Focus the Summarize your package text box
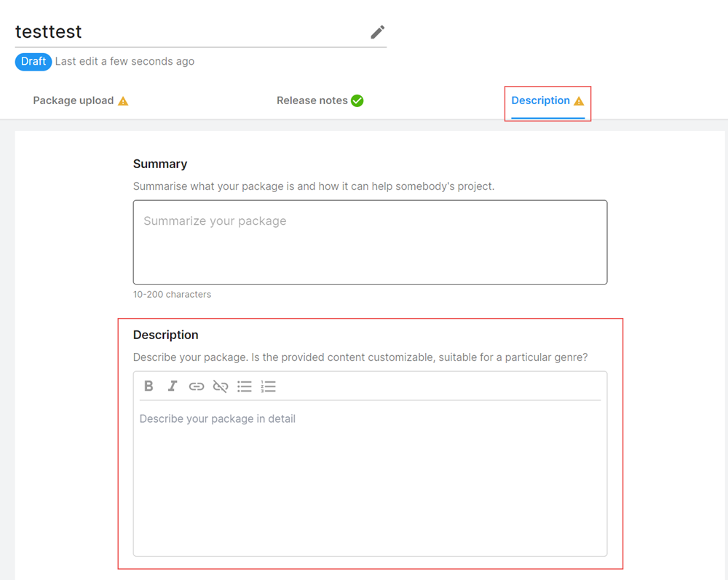Image resolution: width=728 pixels, height=580 pixels. (x=370, y=242)
